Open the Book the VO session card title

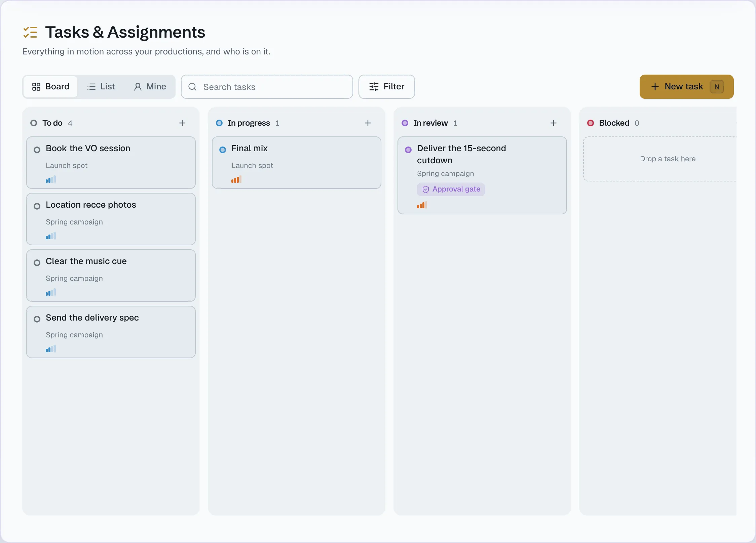[x=88, y=148]
